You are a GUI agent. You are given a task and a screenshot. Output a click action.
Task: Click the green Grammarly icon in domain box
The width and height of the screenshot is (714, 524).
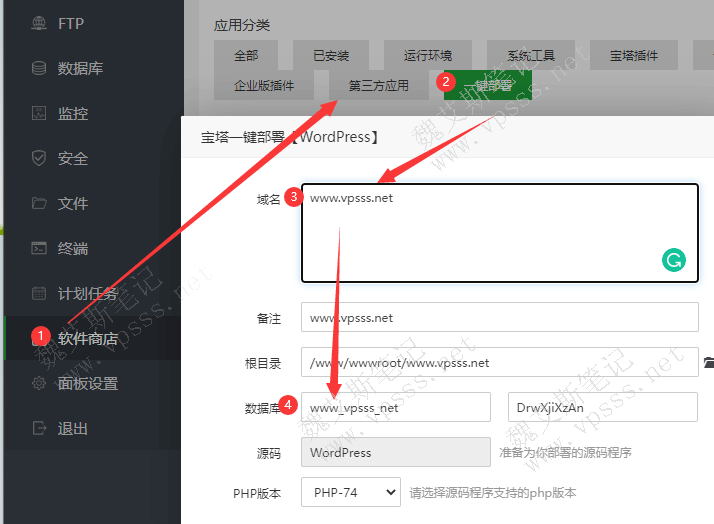click(673, 261)
